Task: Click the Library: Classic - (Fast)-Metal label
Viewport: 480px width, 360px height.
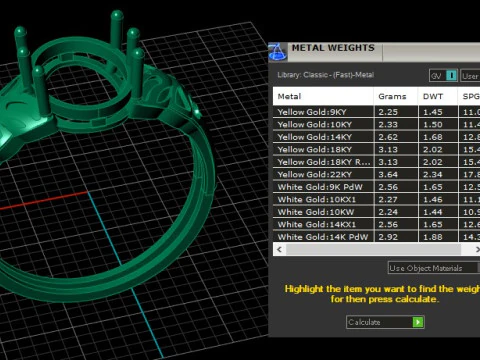Action: [x=325, y=75]
